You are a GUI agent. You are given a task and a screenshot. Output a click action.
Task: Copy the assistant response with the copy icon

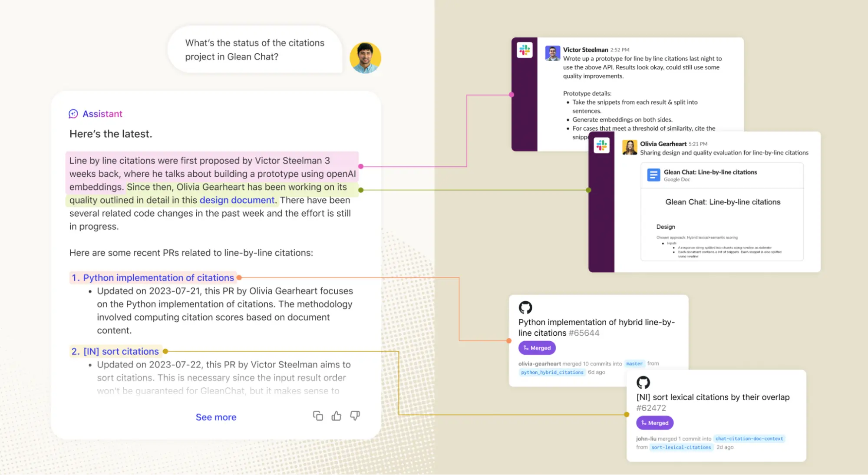[318, 416]
